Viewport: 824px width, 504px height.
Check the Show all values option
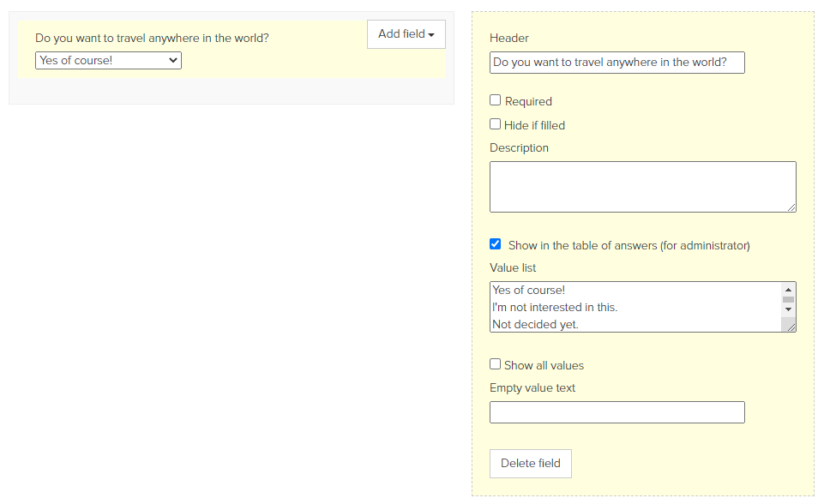pos(495,363)
